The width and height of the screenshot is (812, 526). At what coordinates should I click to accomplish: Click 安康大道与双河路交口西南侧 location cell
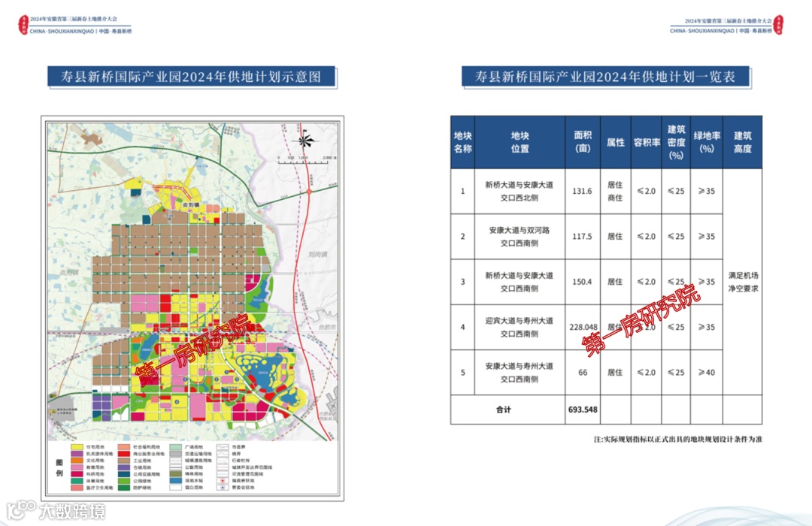[x=519, y=237]
